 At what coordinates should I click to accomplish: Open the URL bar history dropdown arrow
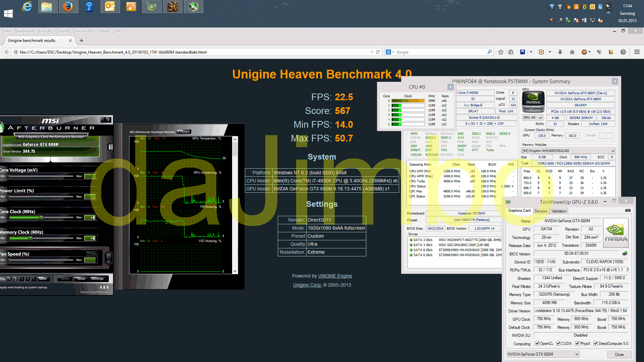point(372,52)
